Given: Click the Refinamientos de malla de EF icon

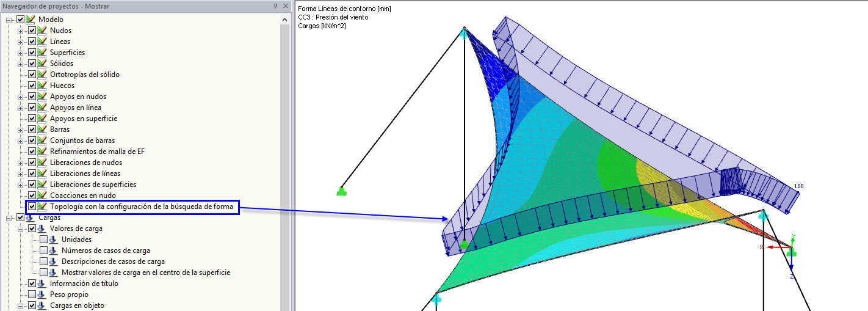Looking at the screenshot, I should coord(42,152).
